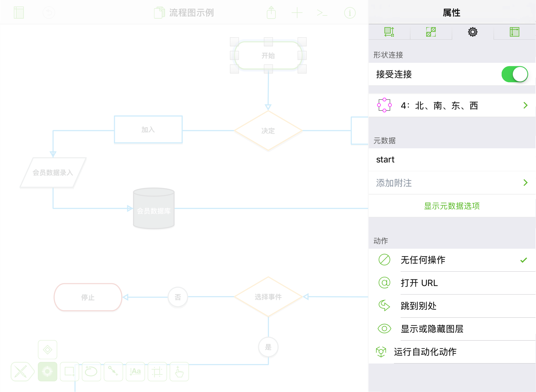Click the diamond favorite styles icon
Image resolution: width=536 pixels, height=392 pixels.
click(x=47, y=350)
